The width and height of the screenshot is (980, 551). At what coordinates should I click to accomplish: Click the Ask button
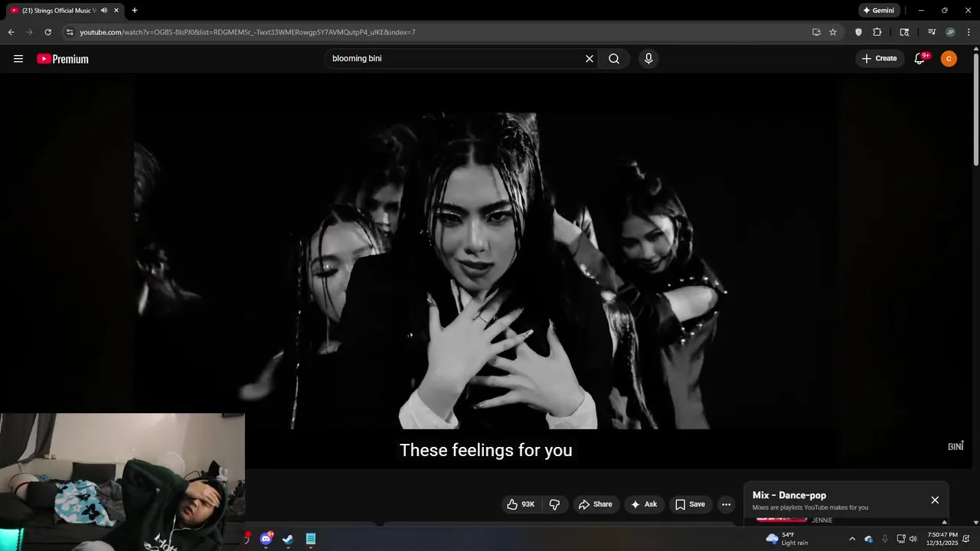(x=644, y=504)
